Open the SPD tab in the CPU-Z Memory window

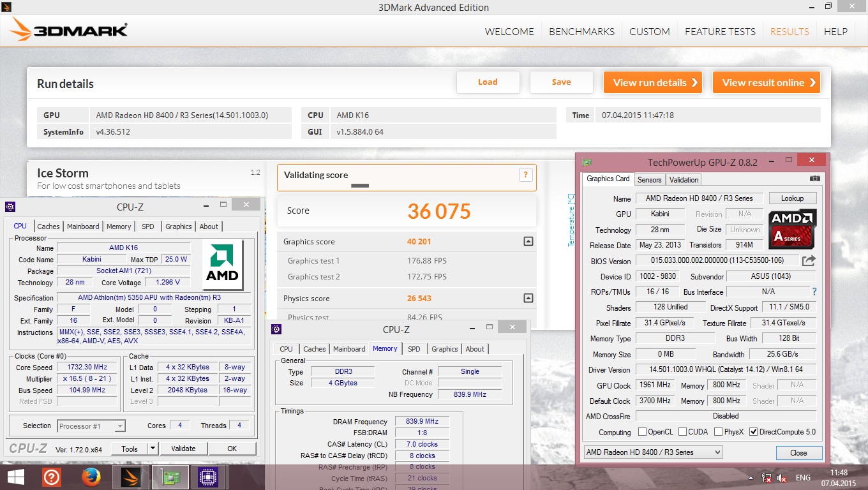tap(414, 349)
